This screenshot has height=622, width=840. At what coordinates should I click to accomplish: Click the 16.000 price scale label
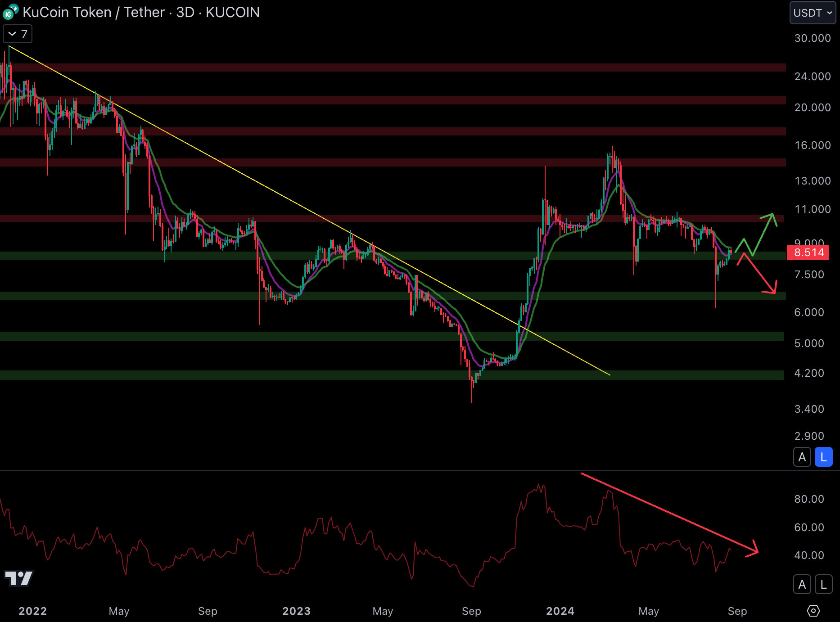[812, 145]
